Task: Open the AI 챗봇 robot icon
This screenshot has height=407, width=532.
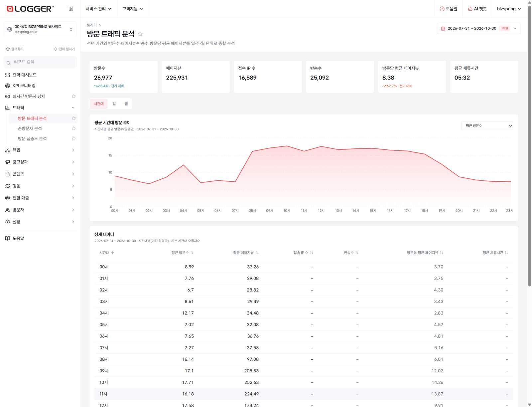Action: [x=470, y=9]
